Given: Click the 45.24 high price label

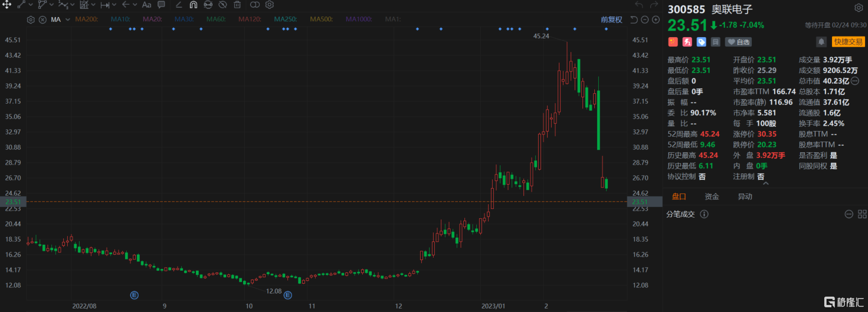Looking at the screenshot, I should [x=541, y=36].
